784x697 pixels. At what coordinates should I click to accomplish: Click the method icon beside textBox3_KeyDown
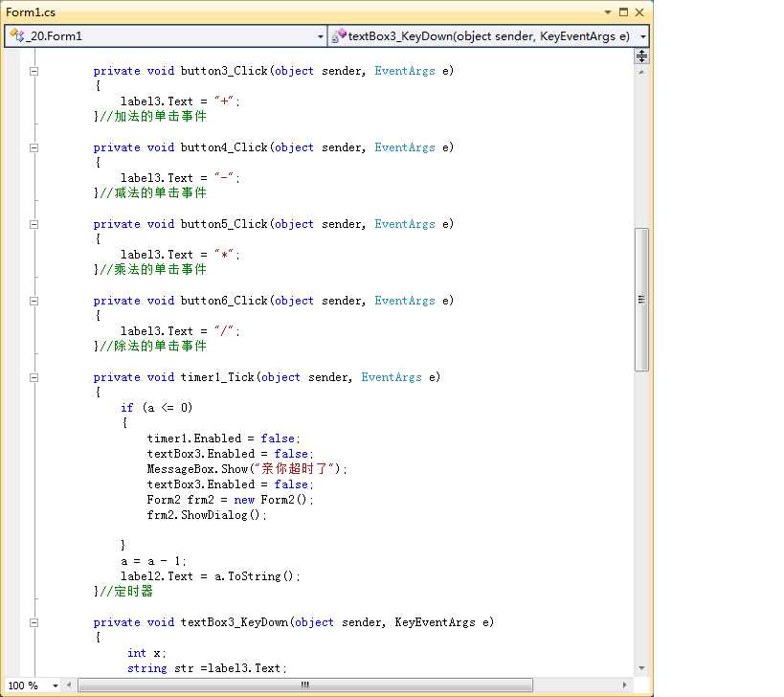click(339, 35)
